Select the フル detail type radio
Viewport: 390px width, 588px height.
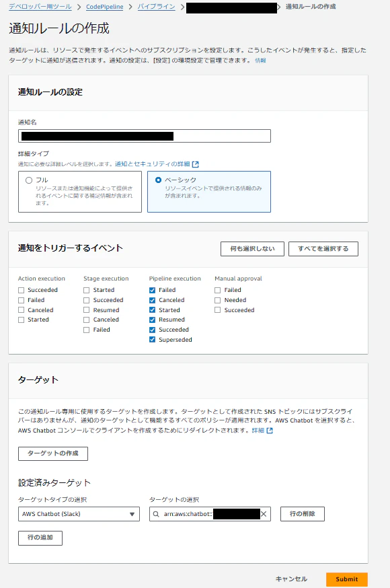pyautogui.click(x=29, y=180)
